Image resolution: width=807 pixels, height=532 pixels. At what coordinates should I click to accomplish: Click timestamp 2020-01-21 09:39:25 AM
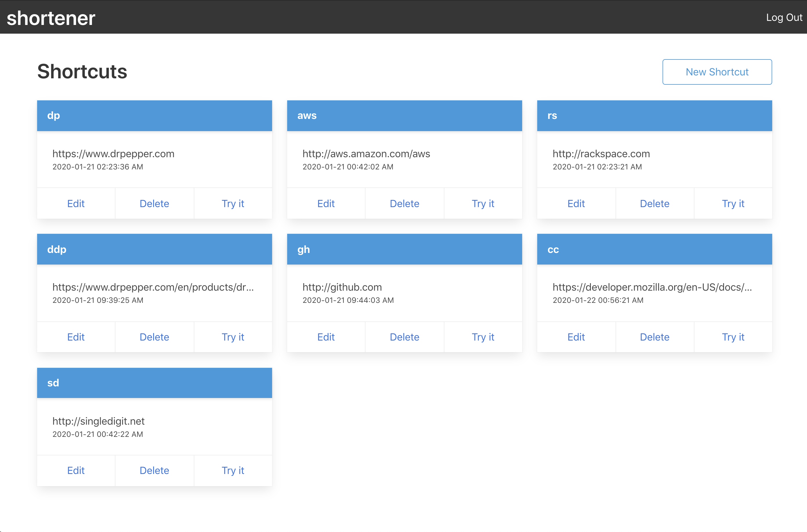pos(98,300)
